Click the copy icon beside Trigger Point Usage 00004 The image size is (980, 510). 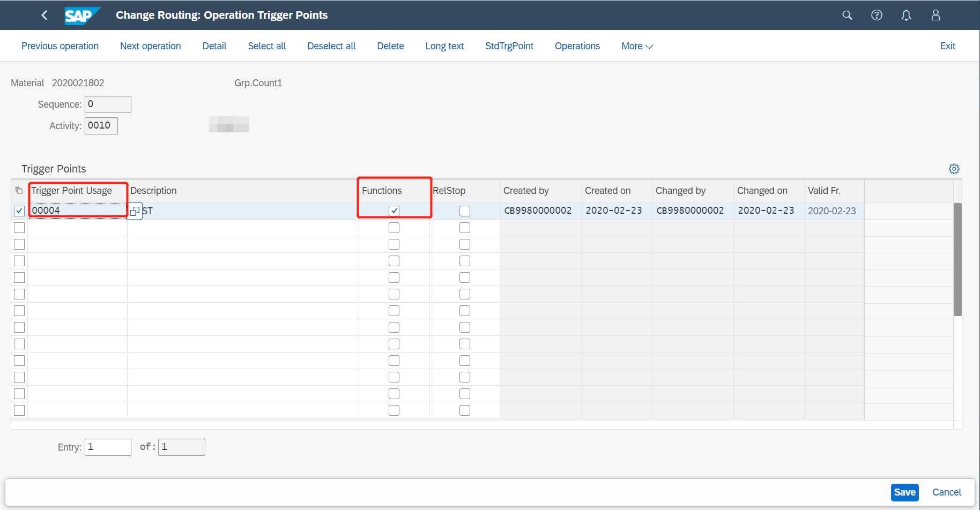(x=135, y=211)
